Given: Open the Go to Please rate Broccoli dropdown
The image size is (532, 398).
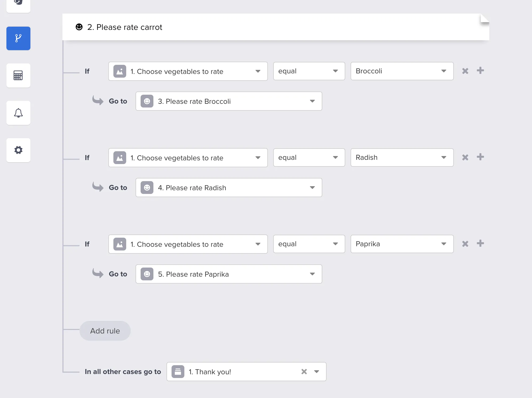Looking at the screenshot, I should tap(229, 101).
